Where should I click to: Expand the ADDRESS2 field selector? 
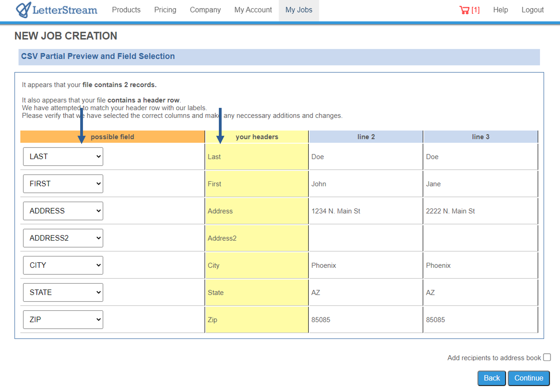pyautogui.click(x=63, y=238)
